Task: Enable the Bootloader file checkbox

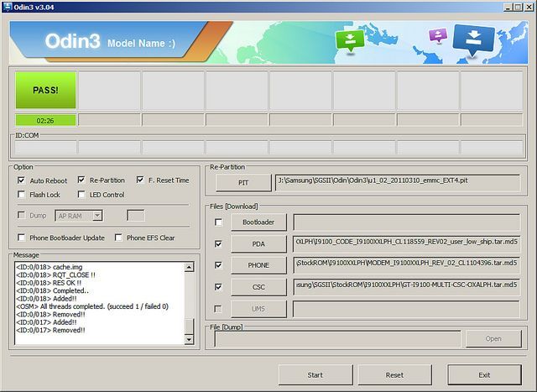Action: (x=218, y=222)
